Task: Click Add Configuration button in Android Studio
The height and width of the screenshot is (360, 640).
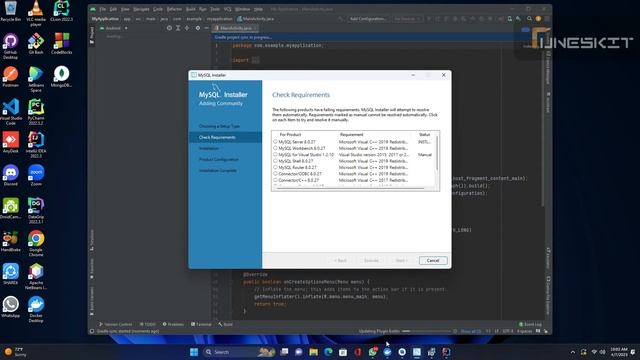Action: tap(368, 19)
